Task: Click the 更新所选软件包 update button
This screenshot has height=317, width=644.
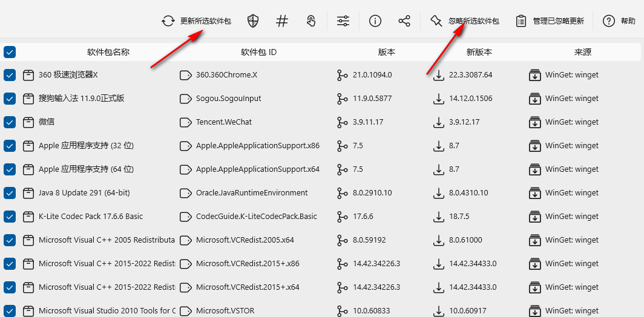Action: pyautogui.click(x=196, y=21)
